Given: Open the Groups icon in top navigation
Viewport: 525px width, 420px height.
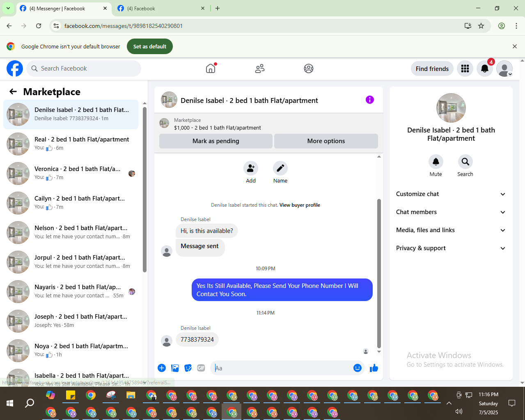Looking at the screenshot, I should (309, 68).
